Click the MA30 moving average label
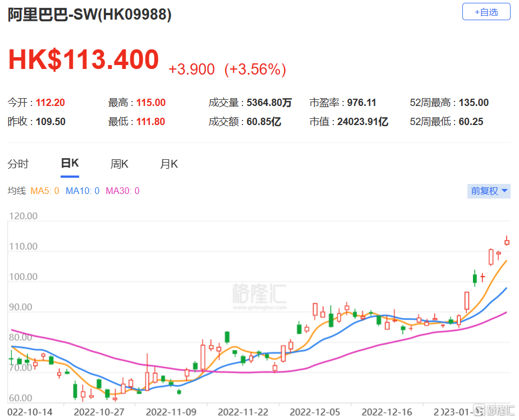Viewport: 519px width, 420px height. click(122, 191)
